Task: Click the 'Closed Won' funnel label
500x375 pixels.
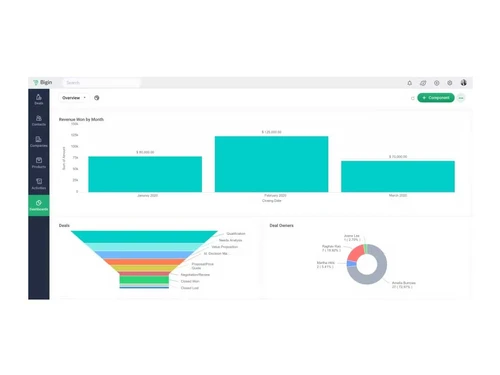Action: click(x=190, y=281)
